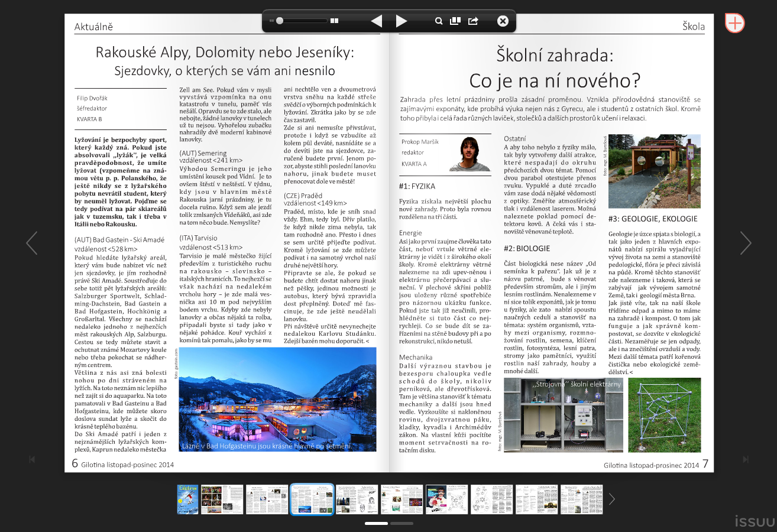777x532 pixels.
Task: Open the sixth thumbnail spread
Action: coord(402,499)
